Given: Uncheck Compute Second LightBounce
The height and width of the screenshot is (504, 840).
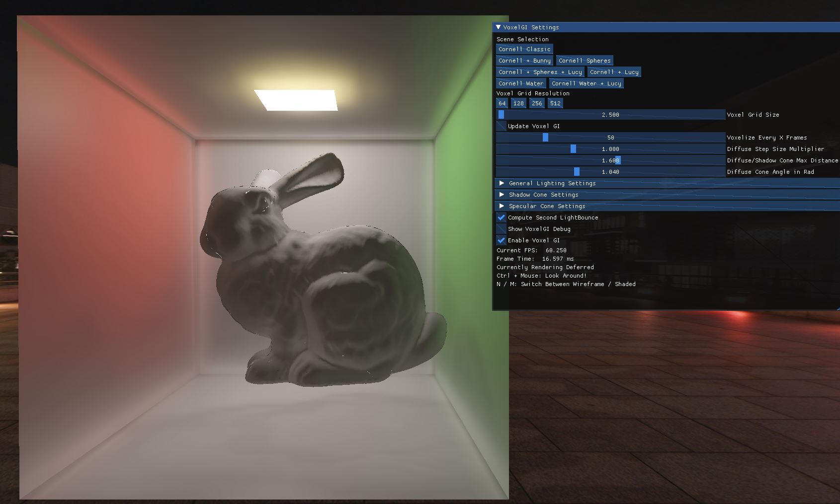Looking at the screenshot, I should [502, 217].
